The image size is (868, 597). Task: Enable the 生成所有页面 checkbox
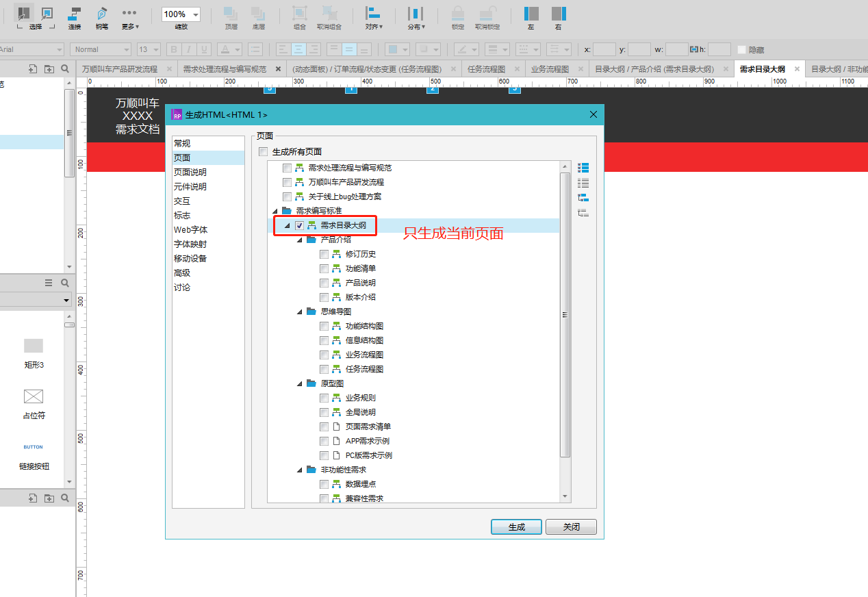click(x=264, y=152)
